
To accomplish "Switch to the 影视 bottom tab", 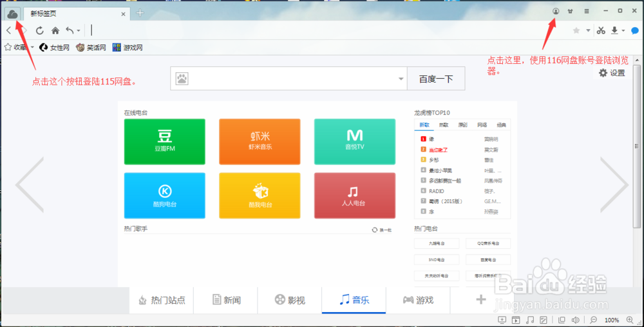I will pos(290,301).
